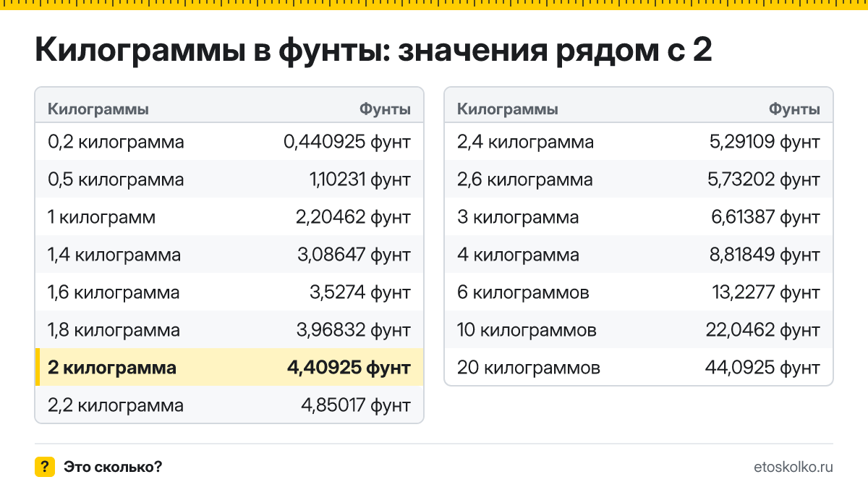Select the '44,0925 фунт' value
868x490 pixels.
[763, 368]
